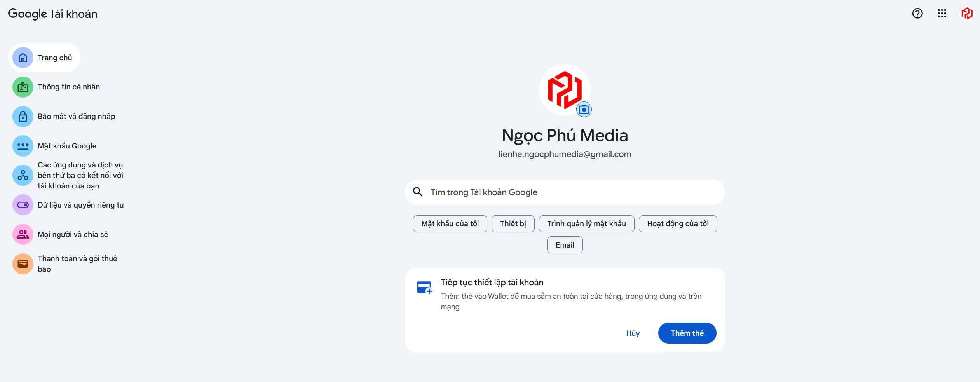The width and height of the screenshot is (980, 382).
Task: Select the key icon for Mật khẩu Google
Action: coord(23,146)
